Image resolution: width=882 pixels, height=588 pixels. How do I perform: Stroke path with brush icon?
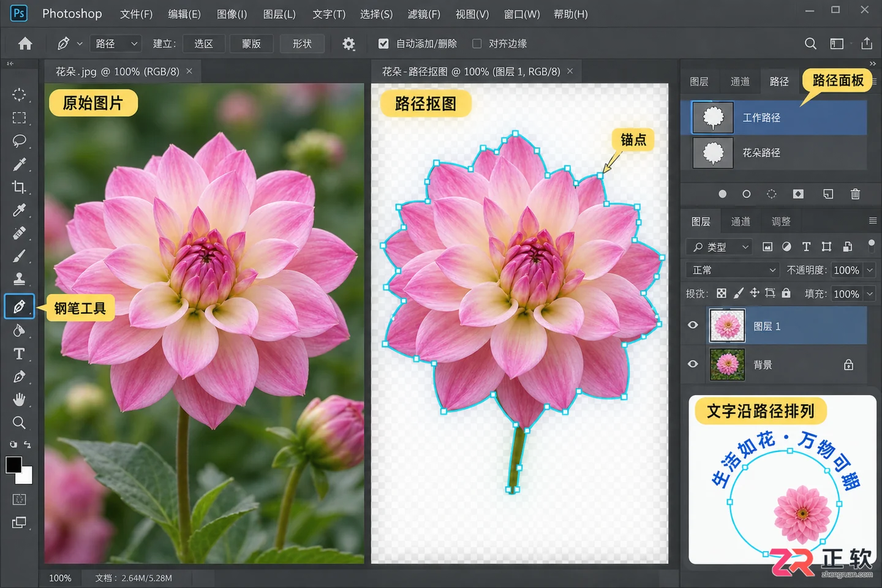click(746, 194)
